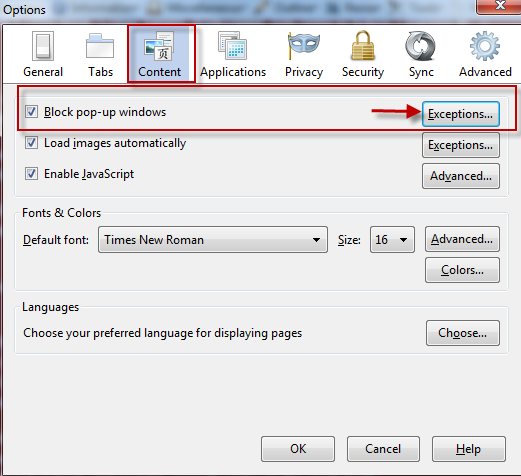Open the Colors dialog button
Viewport: 521px width, 476px height.
pyautogui.click(x=462, y=270)
